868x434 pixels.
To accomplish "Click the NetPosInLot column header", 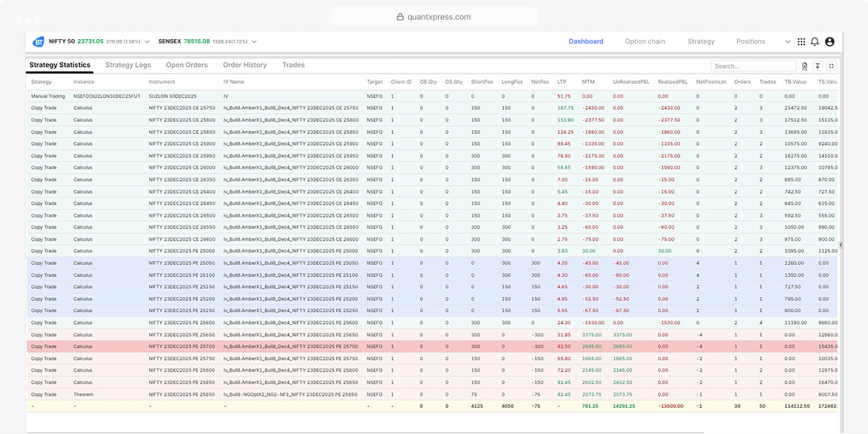I will tap(711, 82).
